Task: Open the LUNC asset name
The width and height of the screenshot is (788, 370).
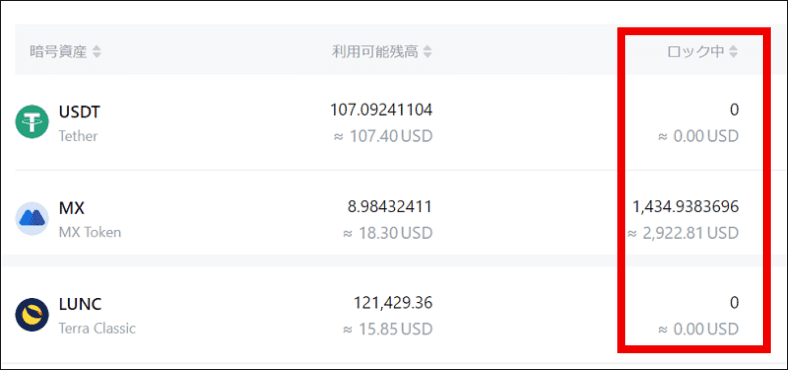Action: pyautogui.click(x=80, y=304)
